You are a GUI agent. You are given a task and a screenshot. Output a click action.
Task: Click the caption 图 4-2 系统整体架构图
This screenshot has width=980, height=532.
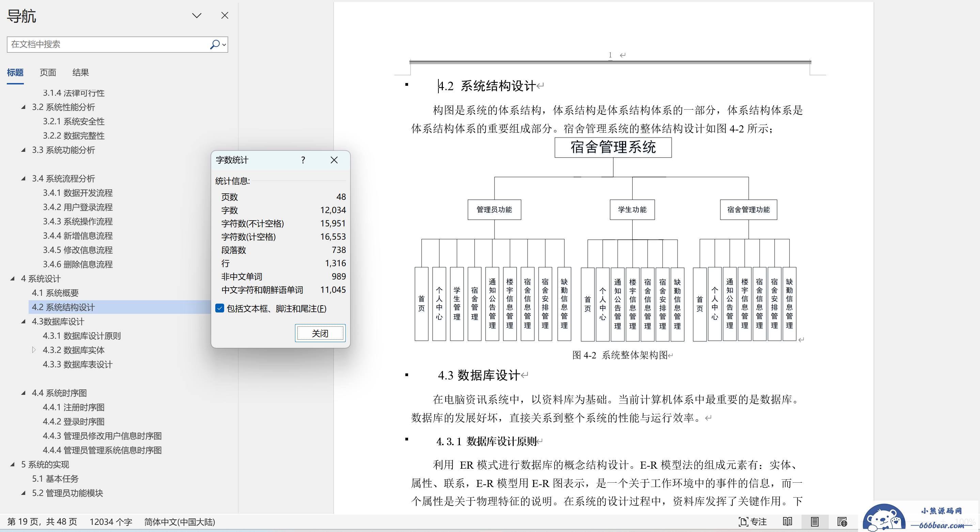pos(620,355)
